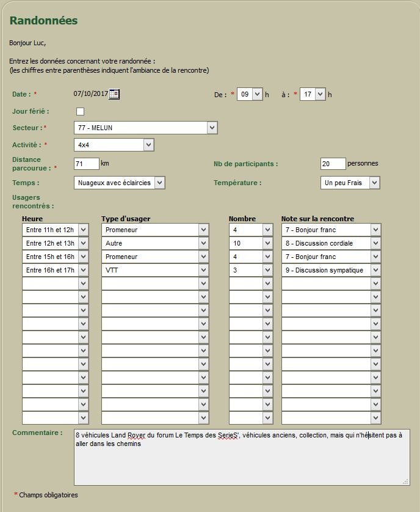Open the Entre 11h et 12h hour dropdown
This screenshot has width=420, height=512.
56,230
